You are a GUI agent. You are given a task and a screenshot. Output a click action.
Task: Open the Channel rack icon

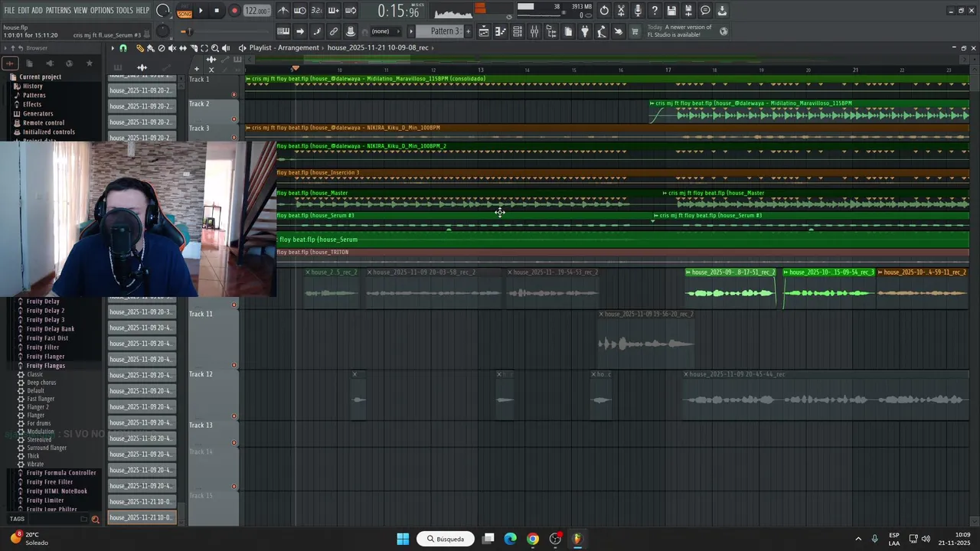pos(518,31)
